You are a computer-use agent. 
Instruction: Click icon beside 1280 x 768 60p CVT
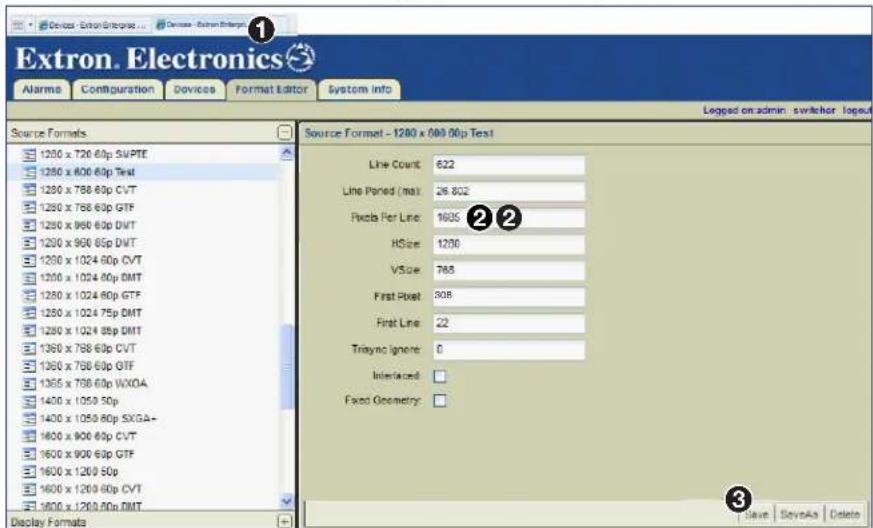pyautogui.click(x=29, y=190)
